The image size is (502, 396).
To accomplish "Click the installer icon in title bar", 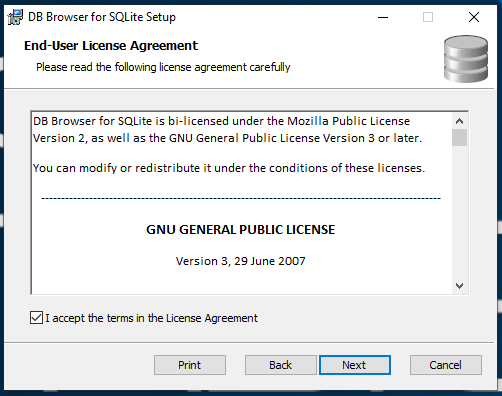I will tap(15, 17).
